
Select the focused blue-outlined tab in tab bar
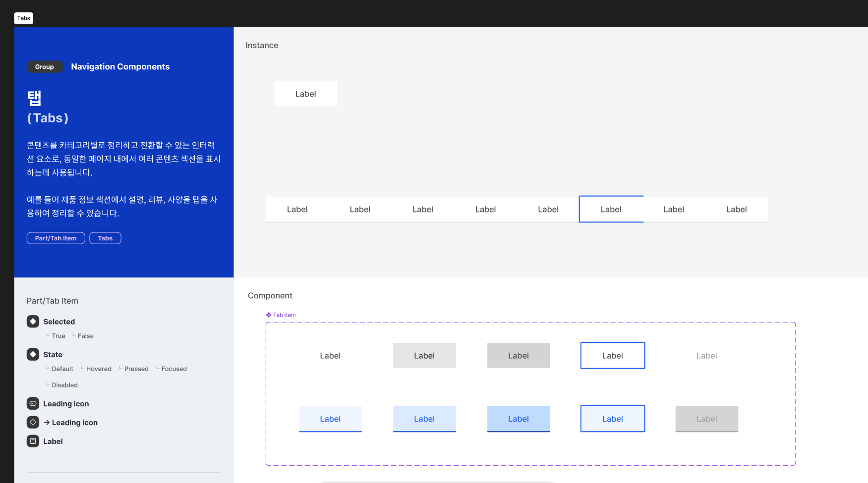[x=611, y=209]
